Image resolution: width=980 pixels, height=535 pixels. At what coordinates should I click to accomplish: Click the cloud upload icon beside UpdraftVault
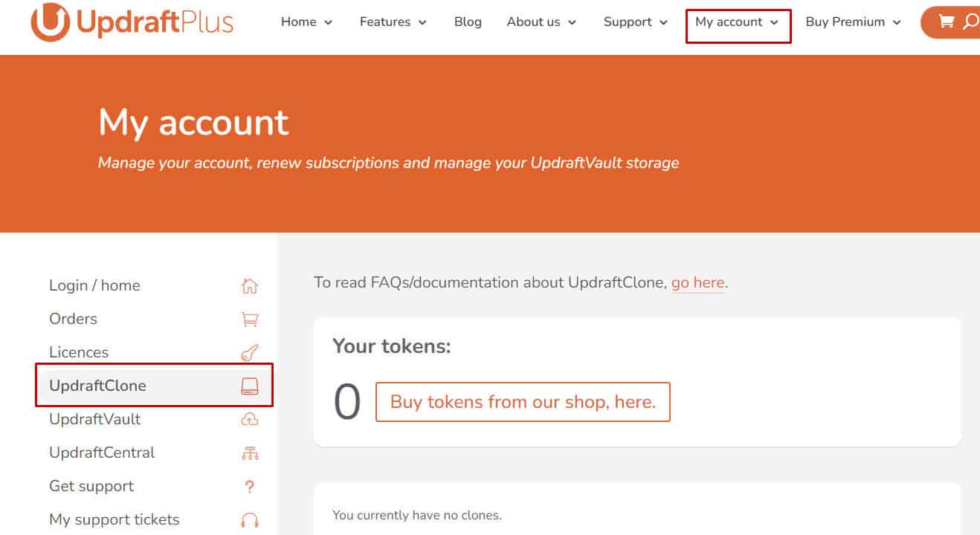coord(250,420)
